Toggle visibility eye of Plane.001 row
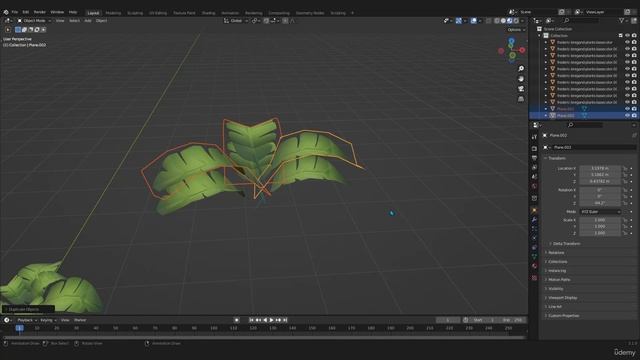Viewport: 640px width, 360px height. 627,109
